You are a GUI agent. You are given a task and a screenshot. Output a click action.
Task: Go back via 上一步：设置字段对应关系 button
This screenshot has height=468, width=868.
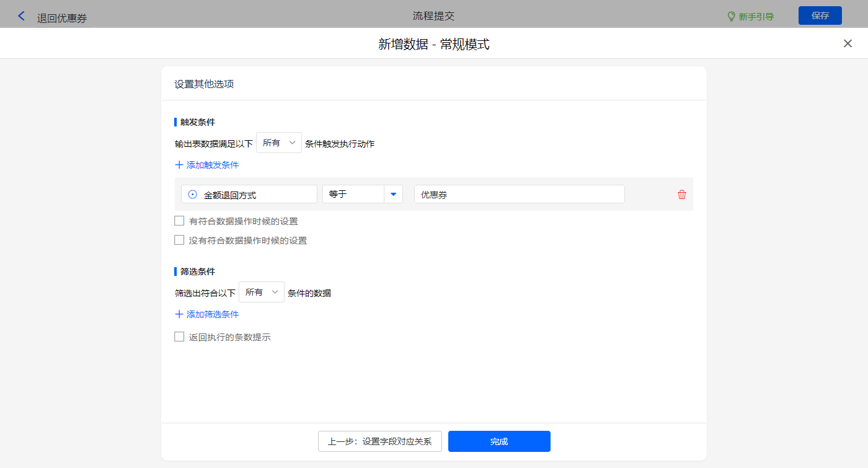[x=379, y=441]
